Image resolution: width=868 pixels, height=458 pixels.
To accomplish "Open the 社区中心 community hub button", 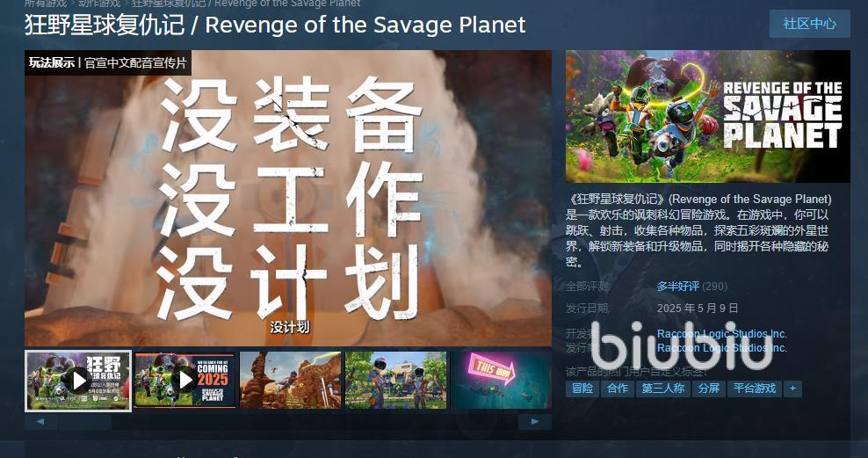I will pos(809,24).
